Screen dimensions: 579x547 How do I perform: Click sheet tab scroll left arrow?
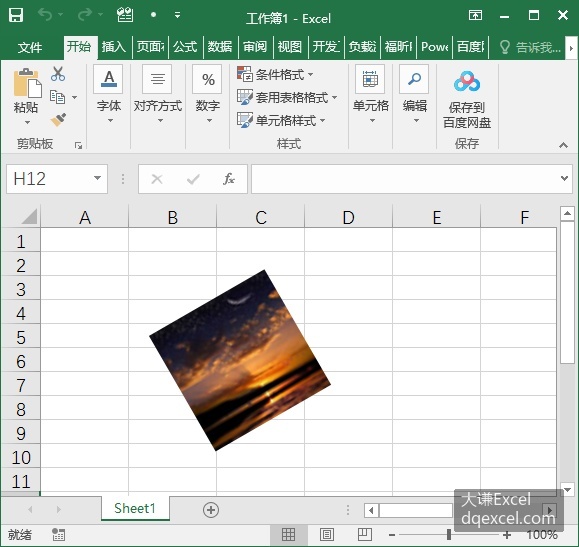30,510
